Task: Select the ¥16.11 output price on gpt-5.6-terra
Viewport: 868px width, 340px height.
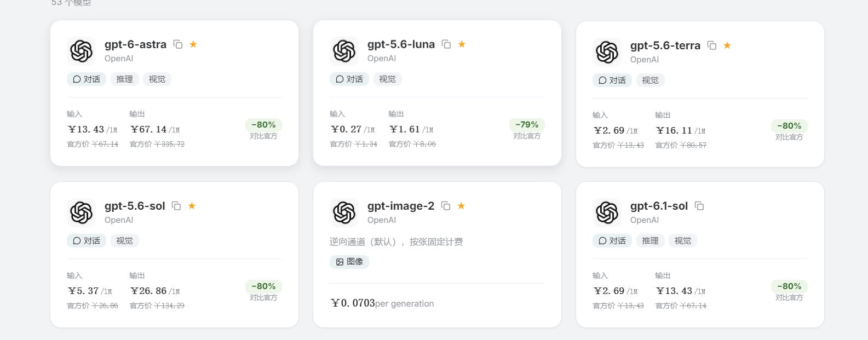Action: click(674, 130)
